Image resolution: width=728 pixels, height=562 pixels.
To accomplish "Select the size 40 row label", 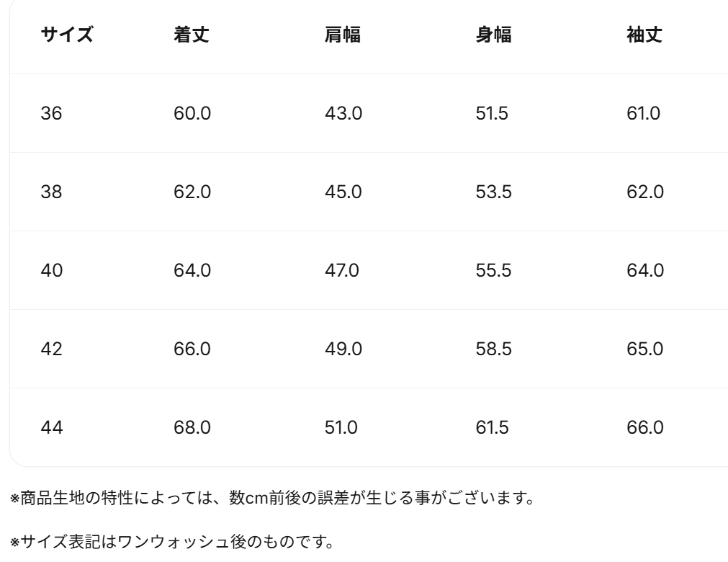I will pyautogui.click(x=51, y=270).
